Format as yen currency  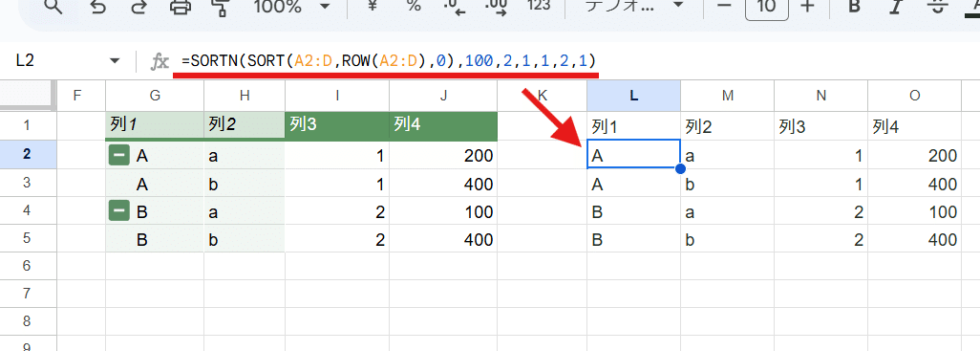click(x=373, y=6)
